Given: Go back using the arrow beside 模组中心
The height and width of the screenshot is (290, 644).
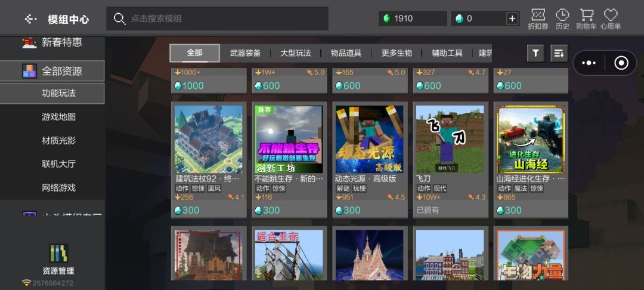Looking at the screenshot, I should point(31,19).
